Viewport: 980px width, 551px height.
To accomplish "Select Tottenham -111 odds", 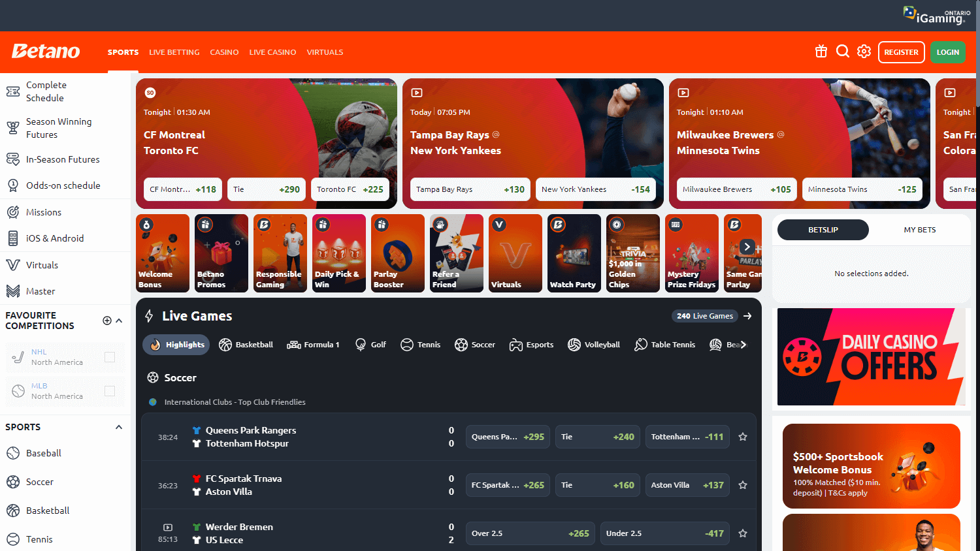I will pos(687,437).
